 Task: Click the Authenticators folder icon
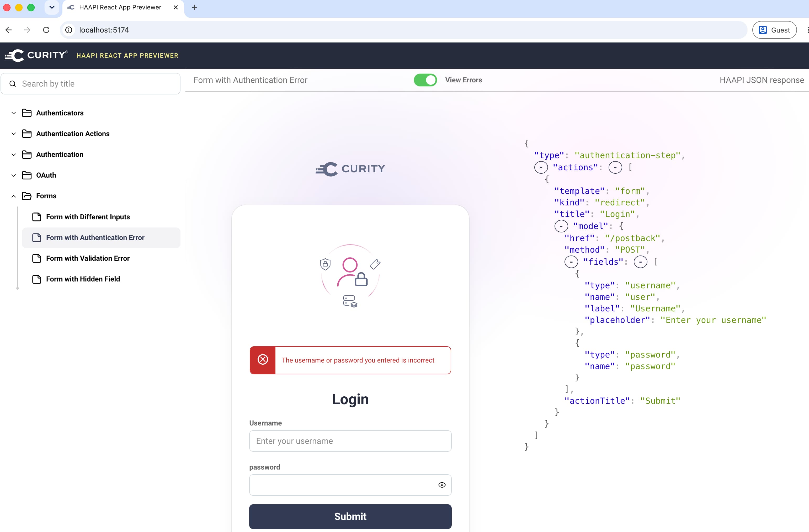[26, 113]
